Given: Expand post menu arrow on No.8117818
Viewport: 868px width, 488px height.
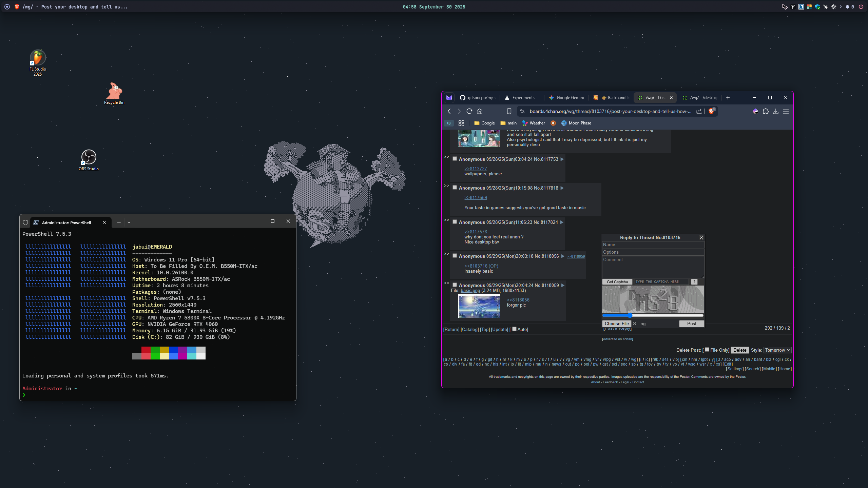Looking at the screenshot, I should 562,188.
